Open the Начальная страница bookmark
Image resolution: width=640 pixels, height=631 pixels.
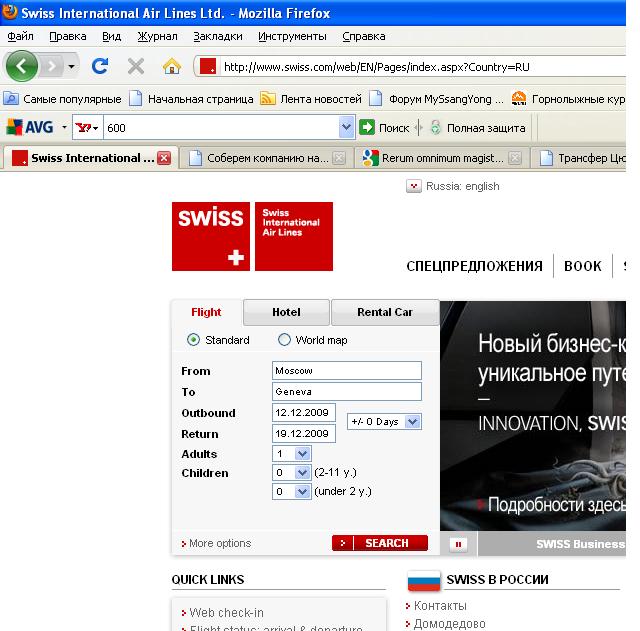pos(191,99)
